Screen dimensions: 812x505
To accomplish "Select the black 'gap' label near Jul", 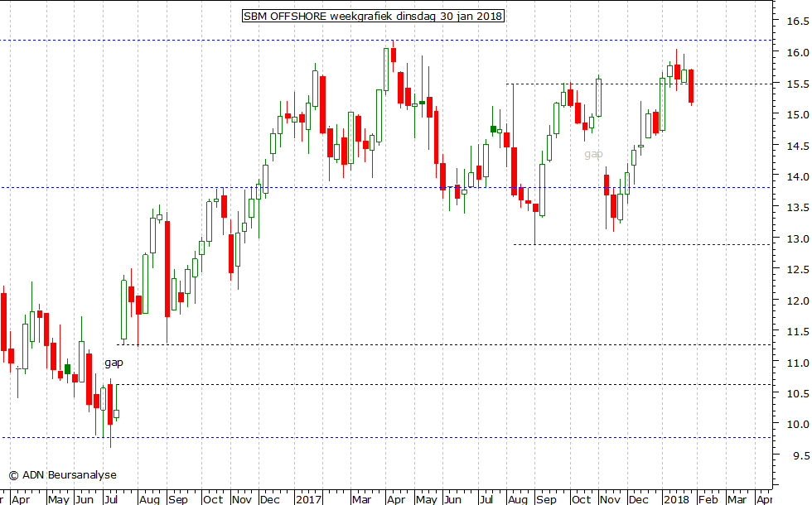I will pyautogui.click(x=114, y=363).
